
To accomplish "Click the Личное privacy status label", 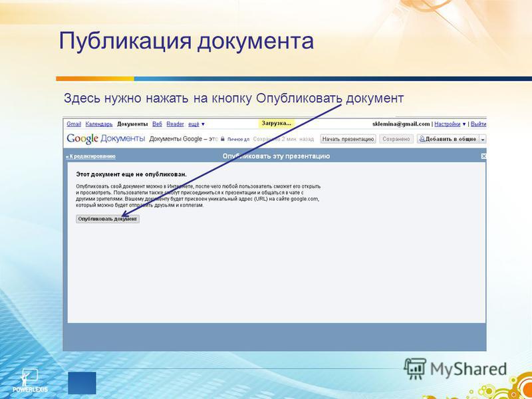I will [238, 139].
